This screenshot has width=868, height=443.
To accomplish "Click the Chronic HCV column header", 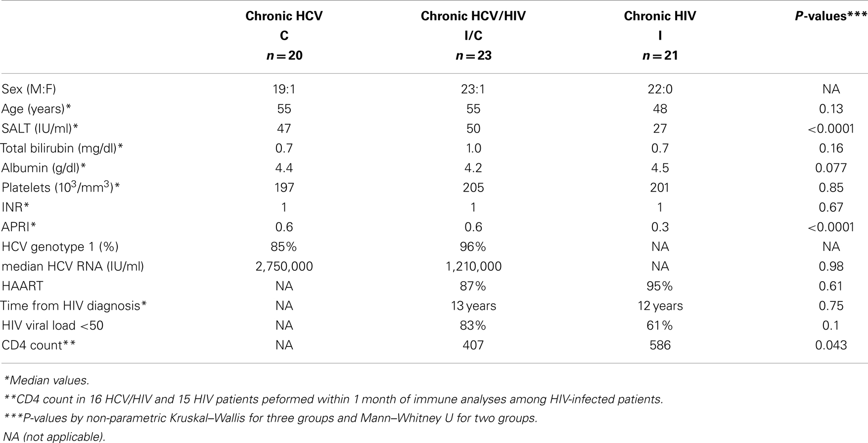I will pyautogui.click(x=284, y=16).
